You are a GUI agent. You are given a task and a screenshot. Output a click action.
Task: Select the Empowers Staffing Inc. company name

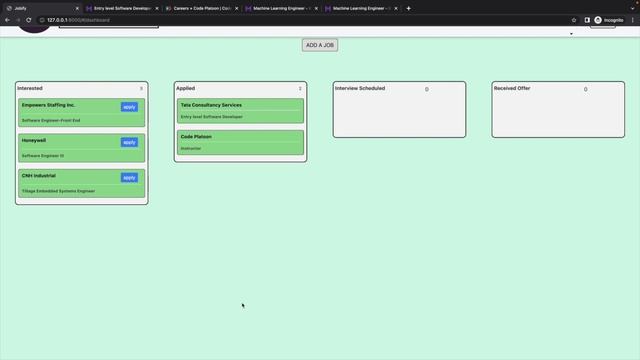coord(48,105)
